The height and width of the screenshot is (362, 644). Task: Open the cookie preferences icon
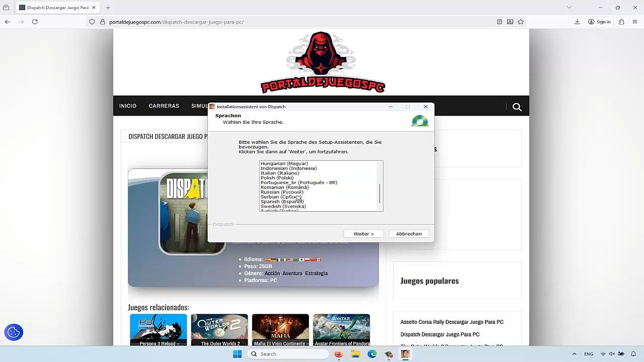tap(14, 332)
